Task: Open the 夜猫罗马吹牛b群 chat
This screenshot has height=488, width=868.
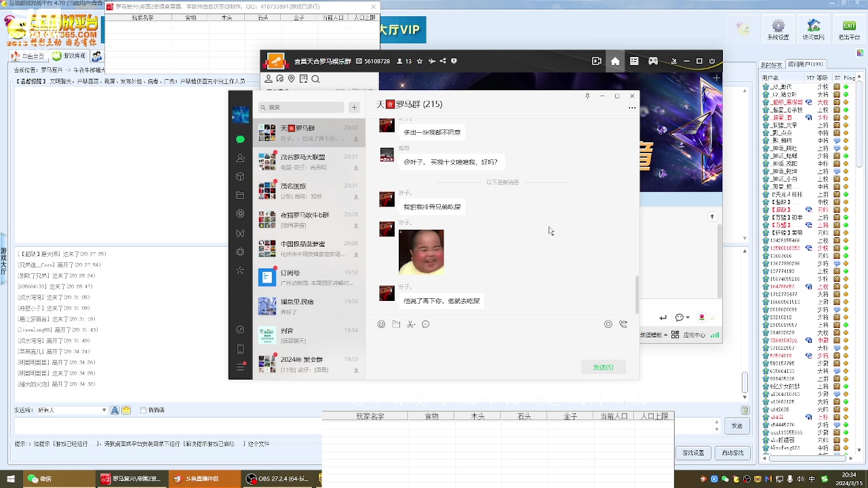Action: [x=309, y=220]
